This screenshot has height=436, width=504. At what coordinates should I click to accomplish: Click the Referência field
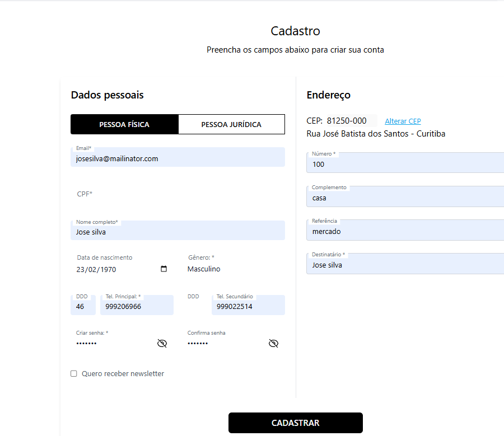(405, 232)
